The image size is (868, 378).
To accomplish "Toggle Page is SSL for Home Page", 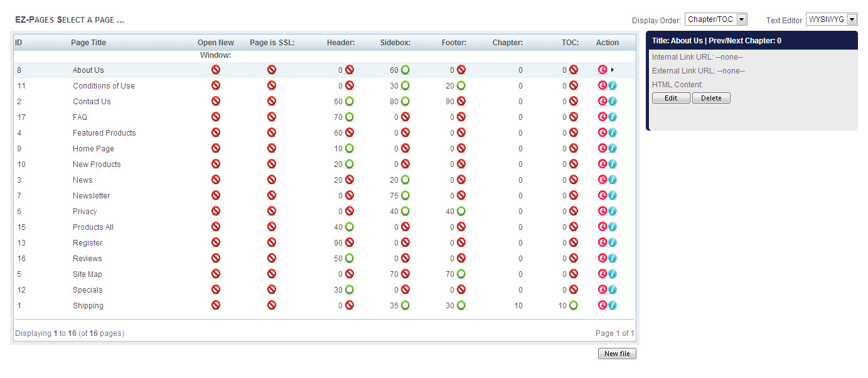I will pos(272,148).
